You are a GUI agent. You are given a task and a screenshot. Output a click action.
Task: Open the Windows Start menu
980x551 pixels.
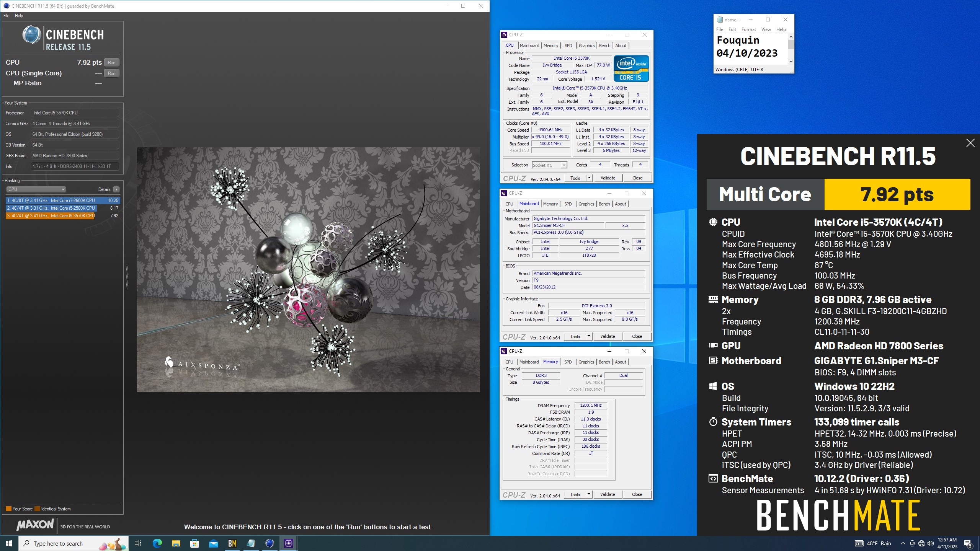[x=9, y=543]
